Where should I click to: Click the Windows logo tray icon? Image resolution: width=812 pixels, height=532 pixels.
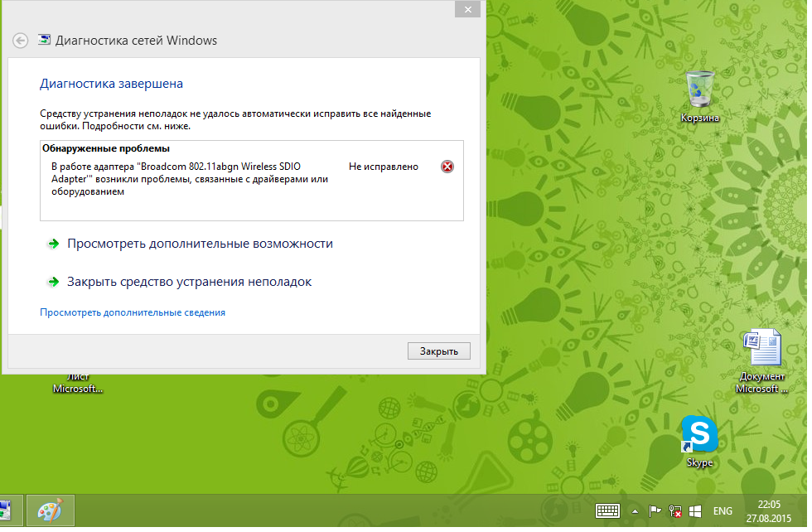pos(695,511)
